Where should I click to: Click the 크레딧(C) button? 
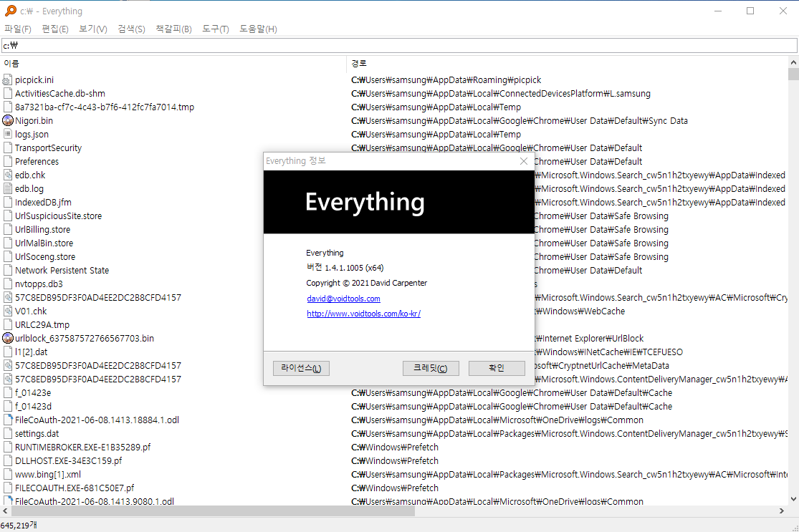coord(431,368)
